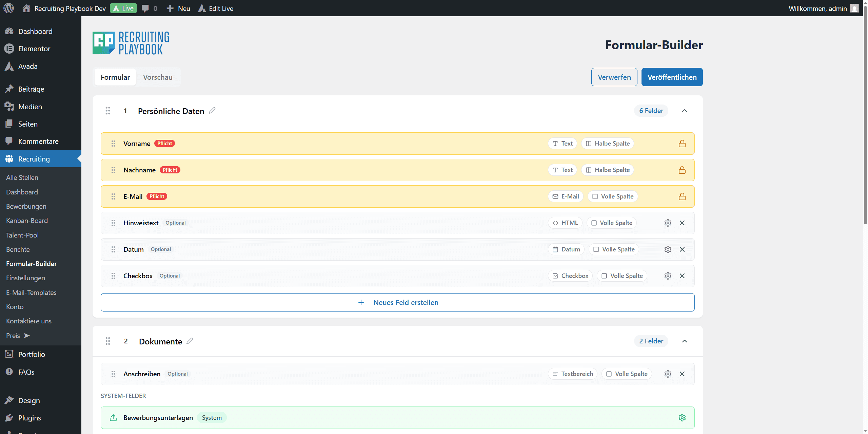868x434 pixels.
Task: Click Volle Spalte badge on Anschreiben row
Action: tap(627, 374)
